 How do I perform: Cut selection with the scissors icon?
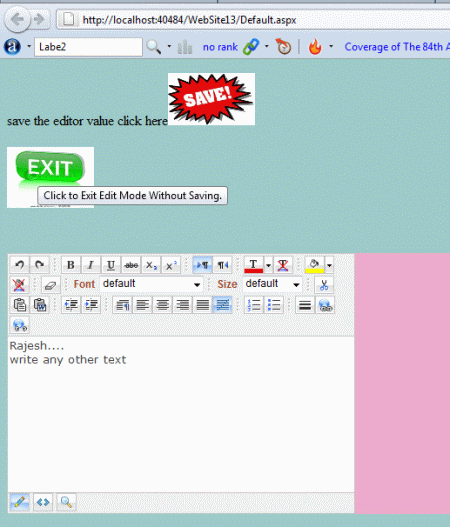click(324, 285)
